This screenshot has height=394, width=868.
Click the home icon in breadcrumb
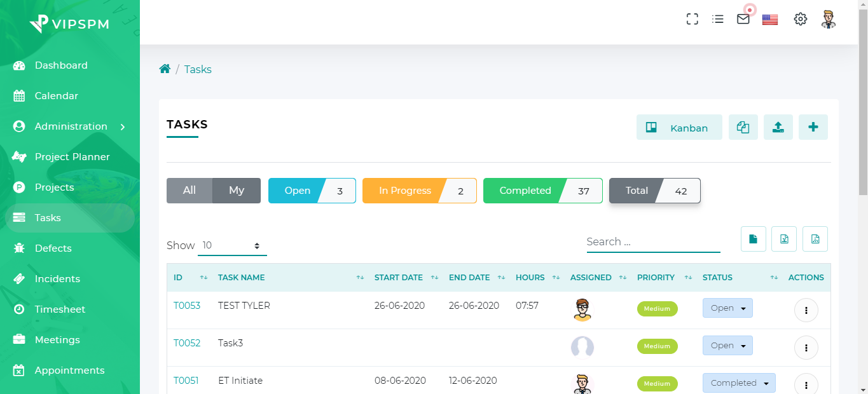pyautogui.click(x=165, y=69)
